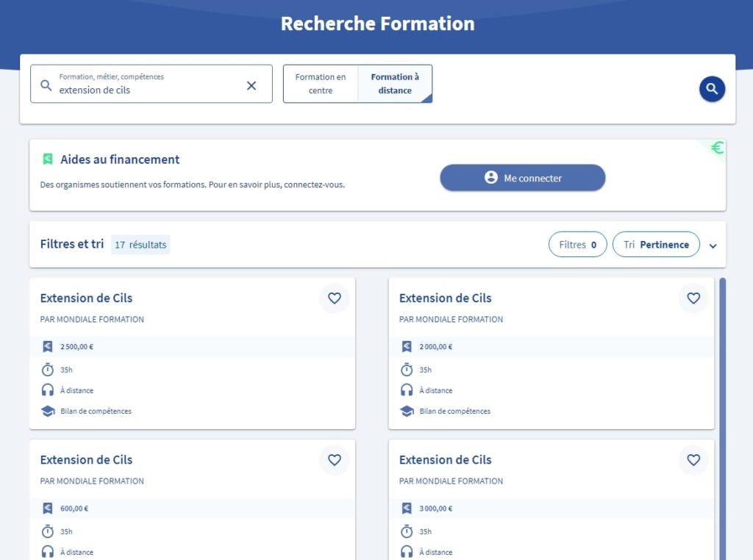The image size is (753, 560).
Task: Click the '2 500,00 €' price text
Action: (76, 346)
